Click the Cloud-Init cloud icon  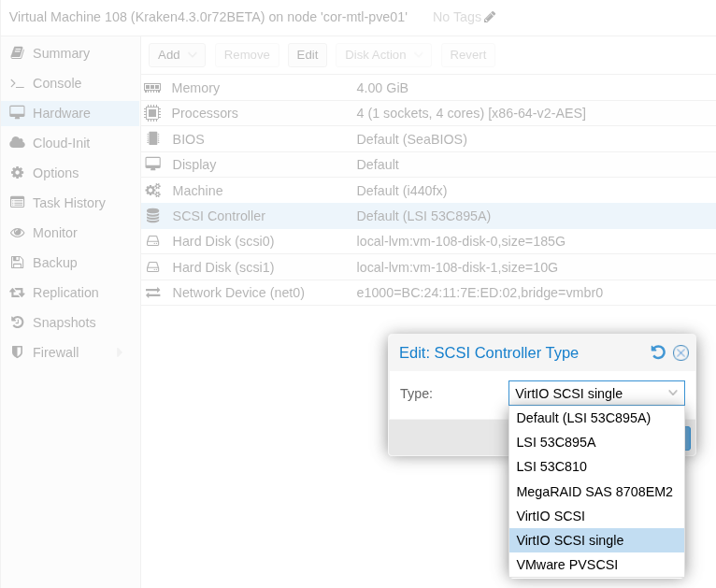point(17,143)
